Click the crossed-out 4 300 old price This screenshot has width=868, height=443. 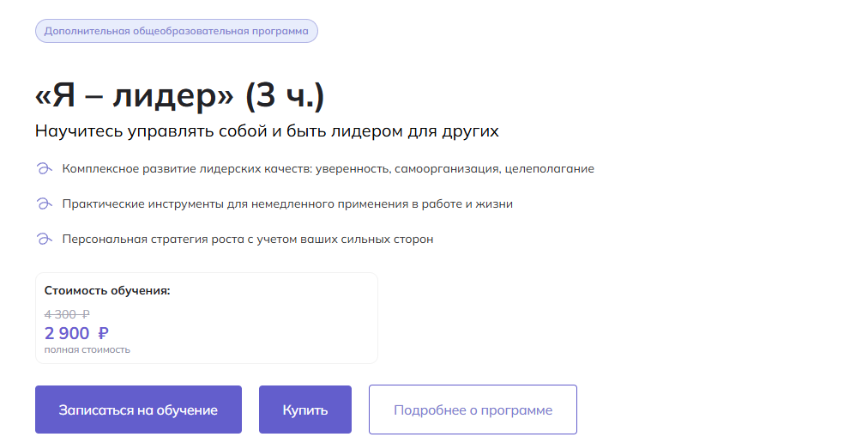point(67,314)
